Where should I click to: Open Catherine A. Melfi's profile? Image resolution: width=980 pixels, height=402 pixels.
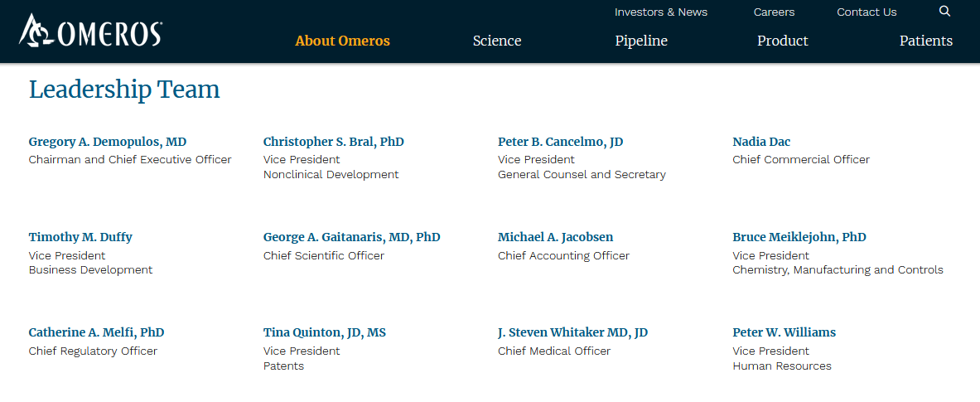[x=96, y=332]
